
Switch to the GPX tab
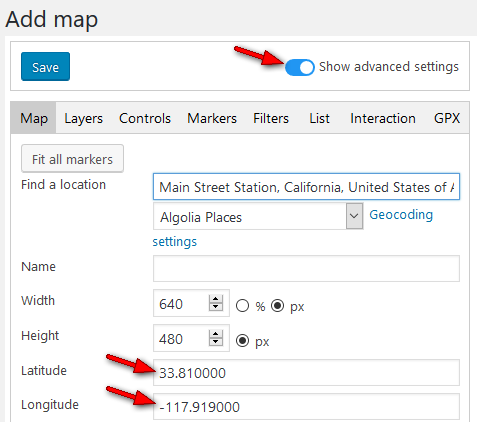pos(447,118)
